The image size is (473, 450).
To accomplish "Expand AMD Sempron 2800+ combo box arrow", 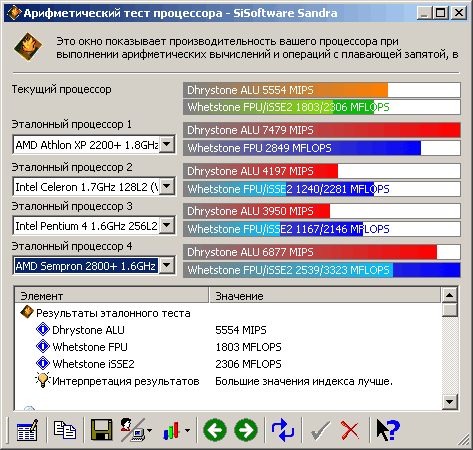I will [167, 266].
